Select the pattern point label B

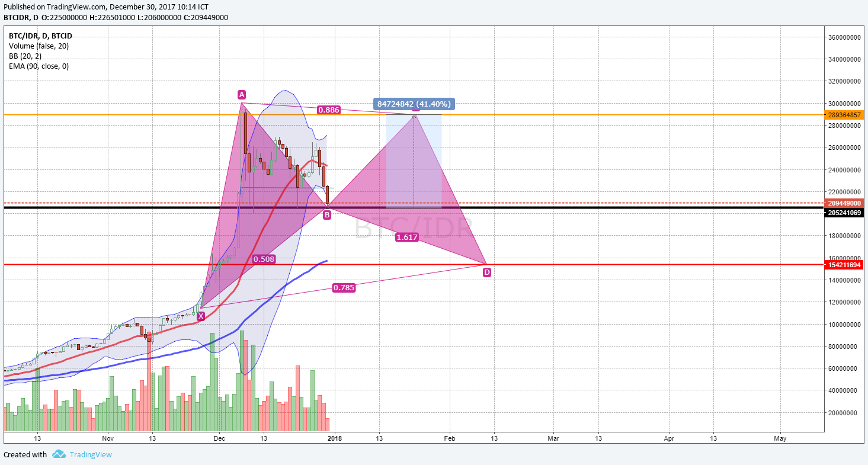(x=326, y=215)
